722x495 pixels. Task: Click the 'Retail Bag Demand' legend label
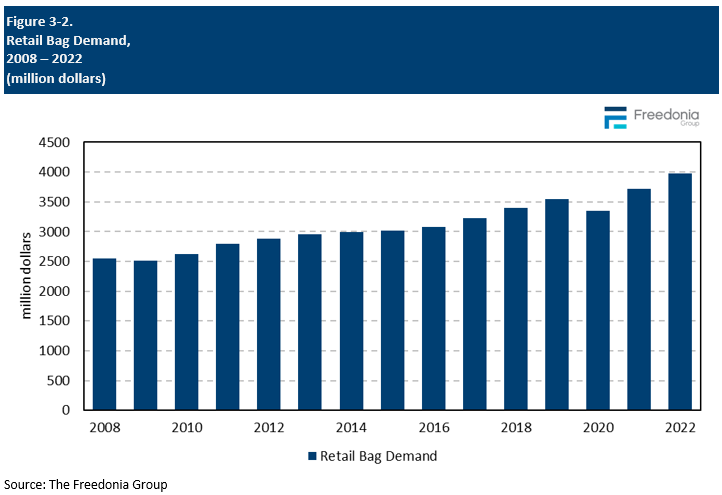(x=378, y=456)
